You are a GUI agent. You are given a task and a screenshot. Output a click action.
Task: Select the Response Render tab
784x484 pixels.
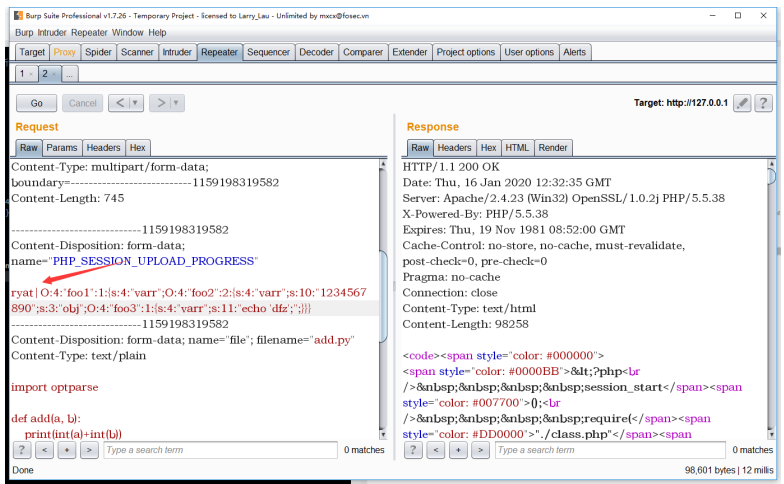553,148
